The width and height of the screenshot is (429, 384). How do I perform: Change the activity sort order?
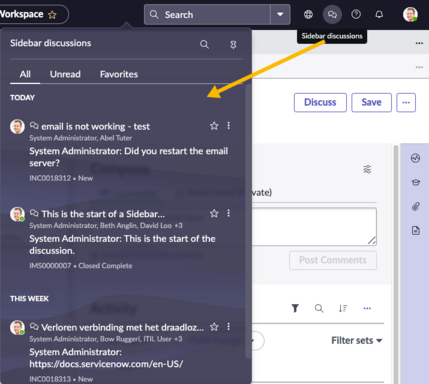[x=343, y=308]
